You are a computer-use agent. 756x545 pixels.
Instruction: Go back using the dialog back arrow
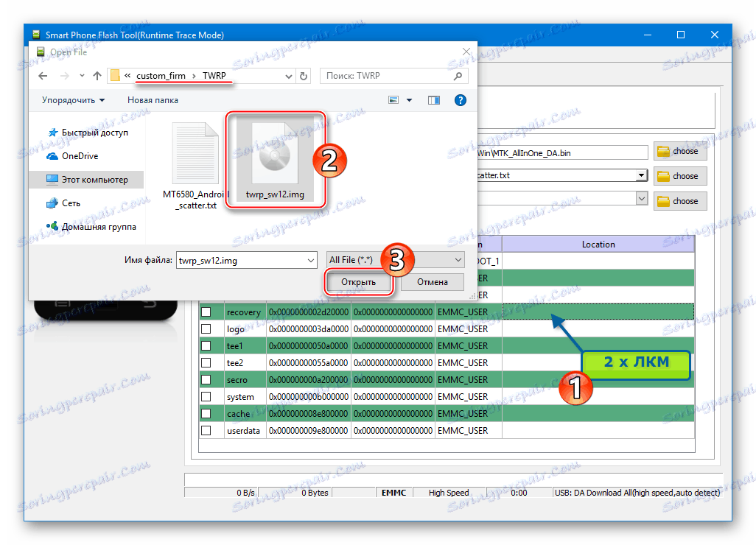pos(43,76)
